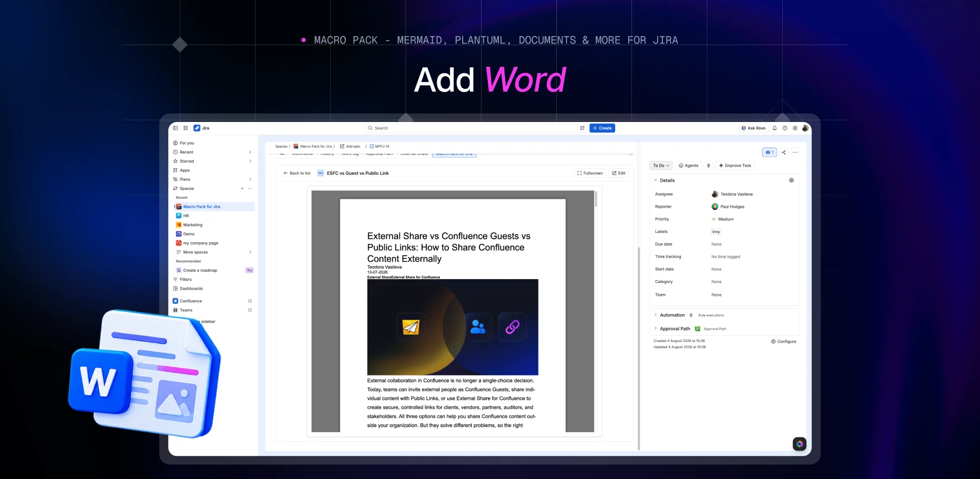
Task: Click the lightning bolt button beside Agents
Action: [x=708, y=165]
